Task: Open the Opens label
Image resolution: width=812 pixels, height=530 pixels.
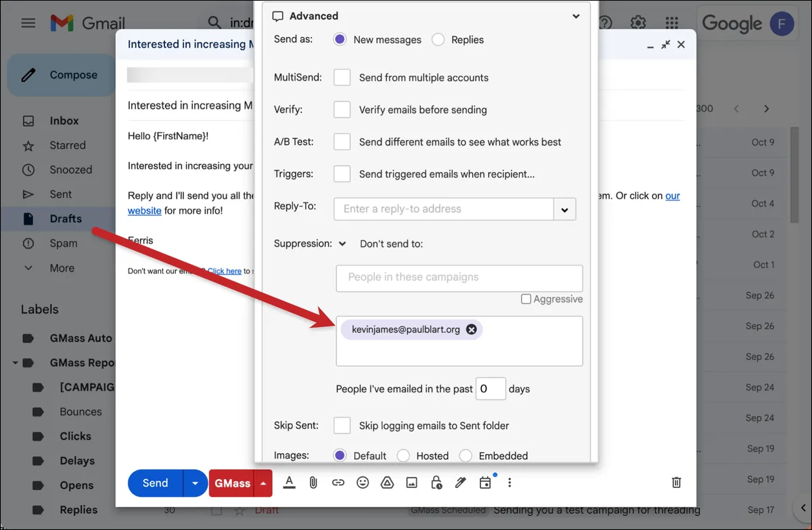Action: [76, 485]
